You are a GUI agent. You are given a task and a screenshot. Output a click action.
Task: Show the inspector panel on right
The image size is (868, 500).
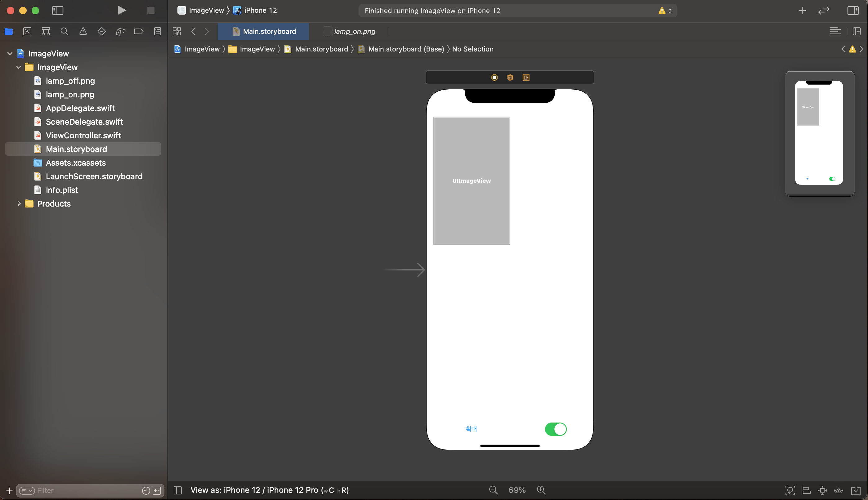pyautogui.click(x=853, y=11)
